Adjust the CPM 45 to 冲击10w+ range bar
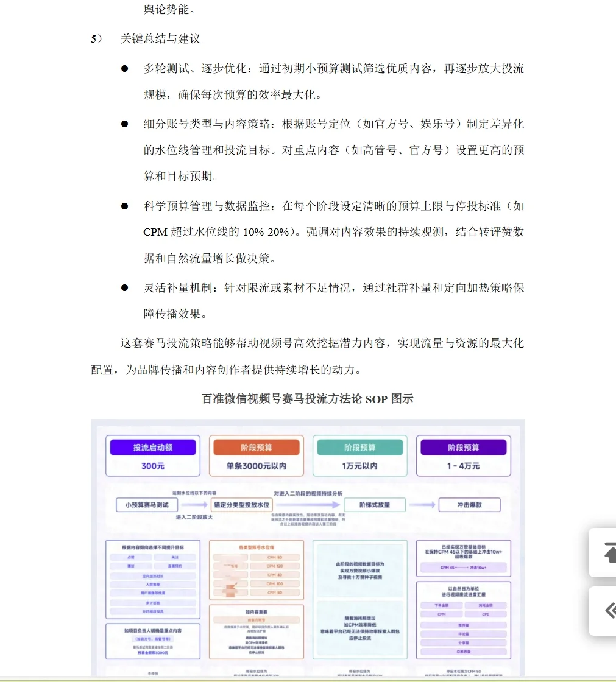The height and width of the screenshot is (682, 616). (463, 568)
